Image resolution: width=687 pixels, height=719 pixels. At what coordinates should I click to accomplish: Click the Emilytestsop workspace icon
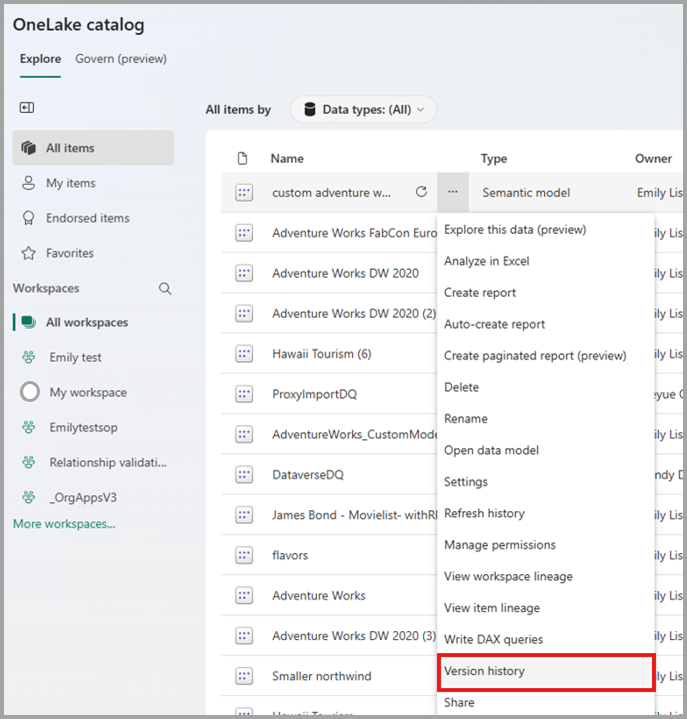click(x=29, y=427)
